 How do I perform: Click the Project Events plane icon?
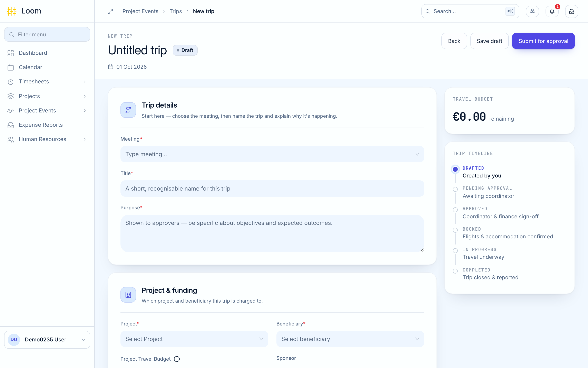[x=11, y=111]
